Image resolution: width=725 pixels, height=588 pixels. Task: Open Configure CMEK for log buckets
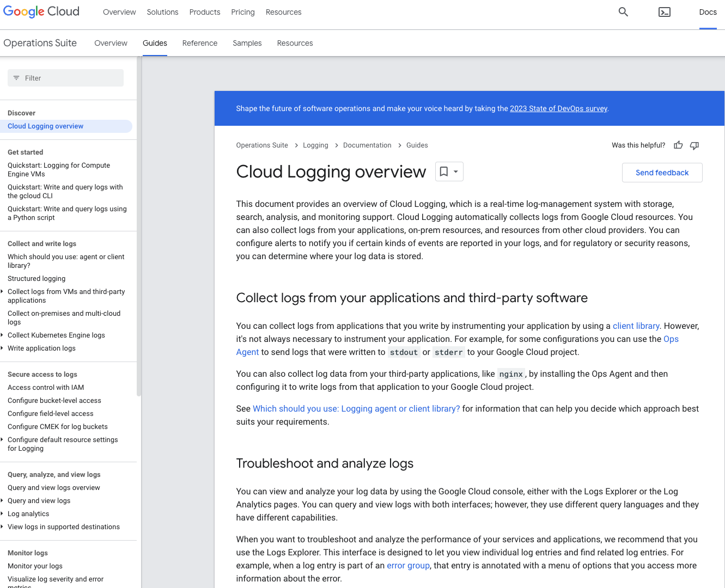(58, 427)
